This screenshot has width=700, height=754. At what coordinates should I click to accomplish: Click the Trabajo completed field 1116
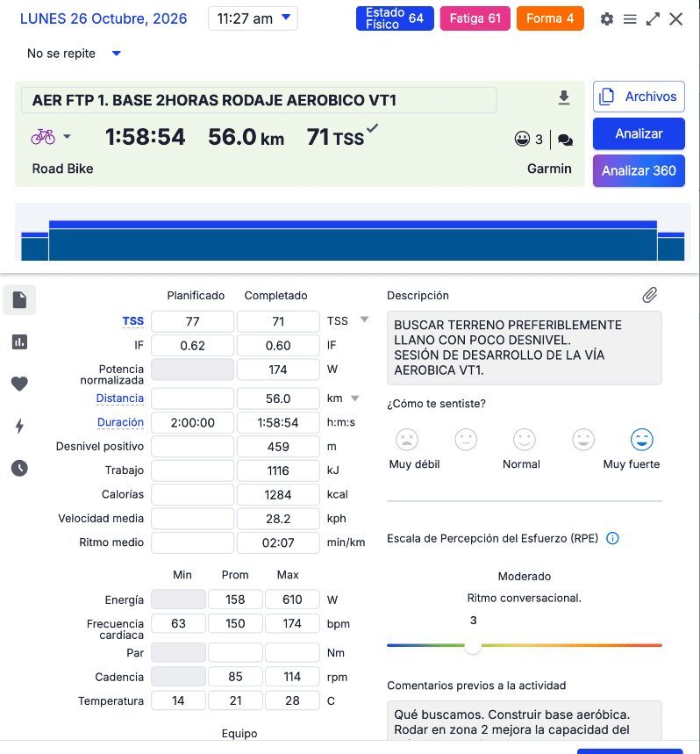[x=278, y=470]
